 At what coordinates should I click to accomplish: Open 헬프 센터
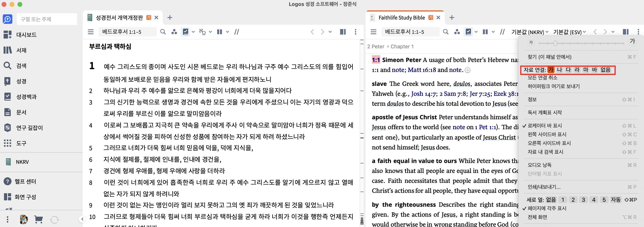pos(20,181)
